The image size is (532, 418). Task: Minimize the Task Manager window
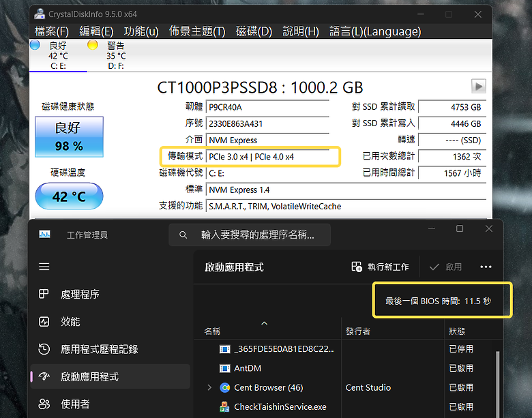432,228
